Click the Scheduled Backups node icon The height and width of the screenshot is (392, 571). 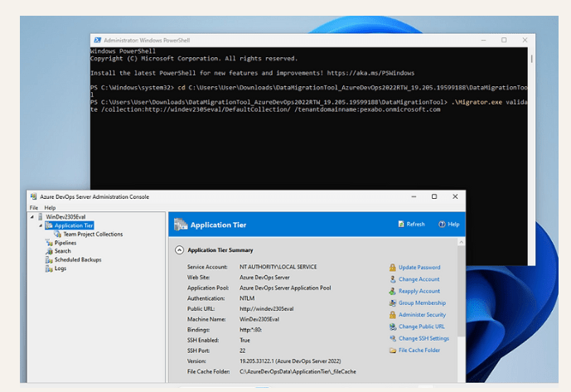[49, 259]
